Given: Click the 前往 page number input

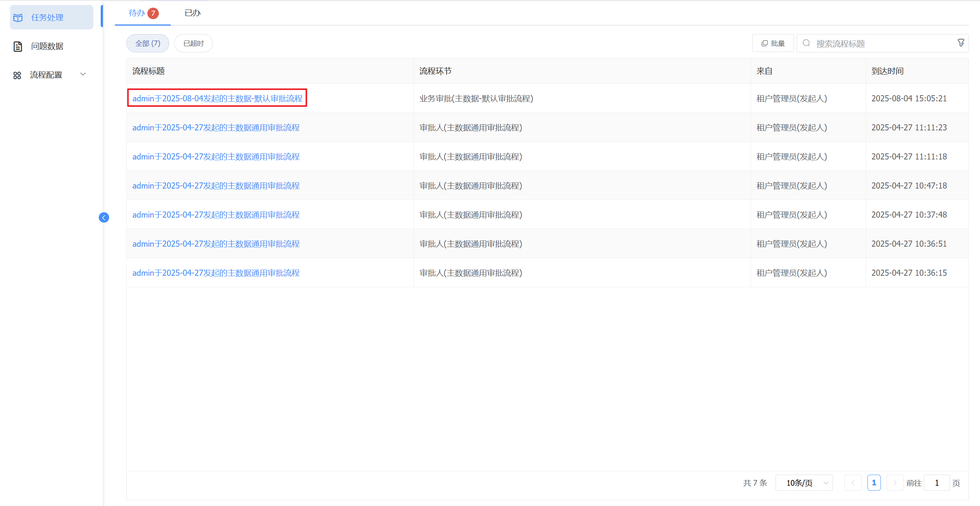Looking at the screenshot, I should pyautogui.click(x=936, y=483).
